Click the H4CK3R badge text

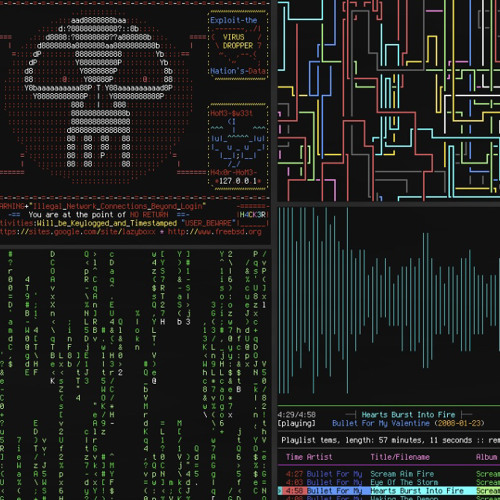coord(253,215)
